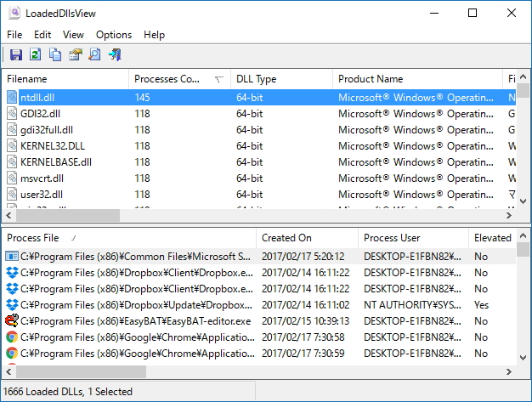Click the EasyBAT-editor.exe process icon
This screenshot has width=532, height=402.
pyautogui.click(x=12, y=320)
